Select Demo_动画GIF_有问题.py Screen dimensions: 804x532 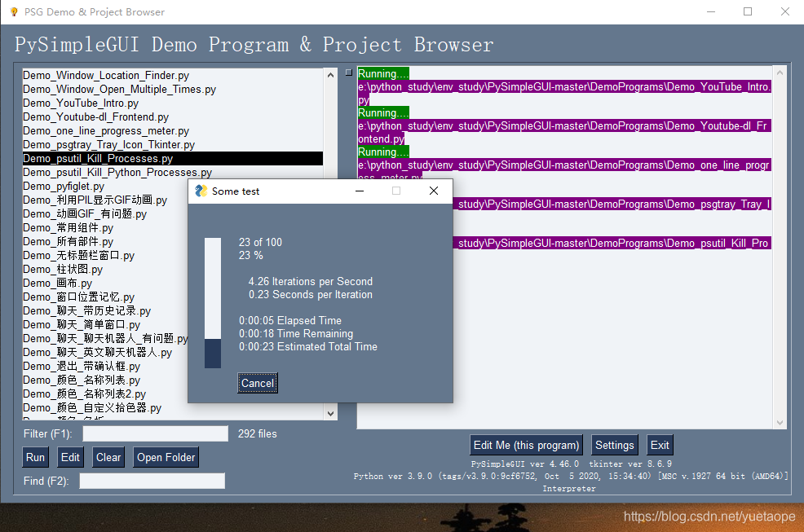(x=105, y=213)
